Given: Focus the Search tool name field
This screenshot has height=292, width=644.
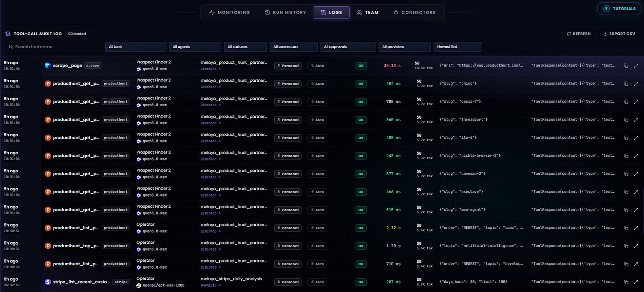Looking at the screenshot, I should tap(54, 47).
